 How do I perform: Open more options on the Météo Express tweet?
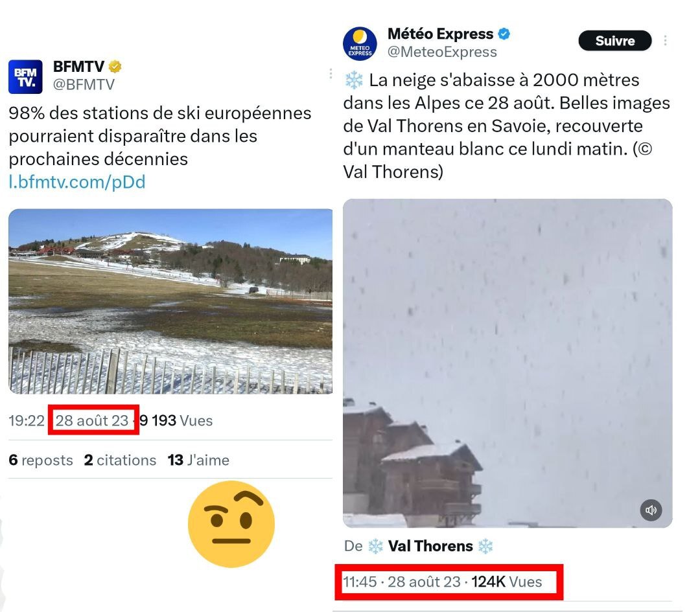click(665, 41)
